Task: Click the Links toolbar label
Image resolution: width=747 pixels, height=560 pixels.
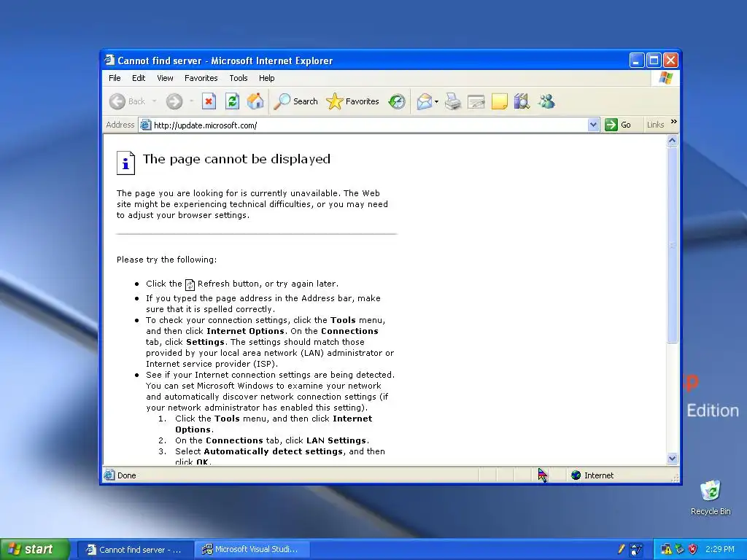Action: coord(655,125)
